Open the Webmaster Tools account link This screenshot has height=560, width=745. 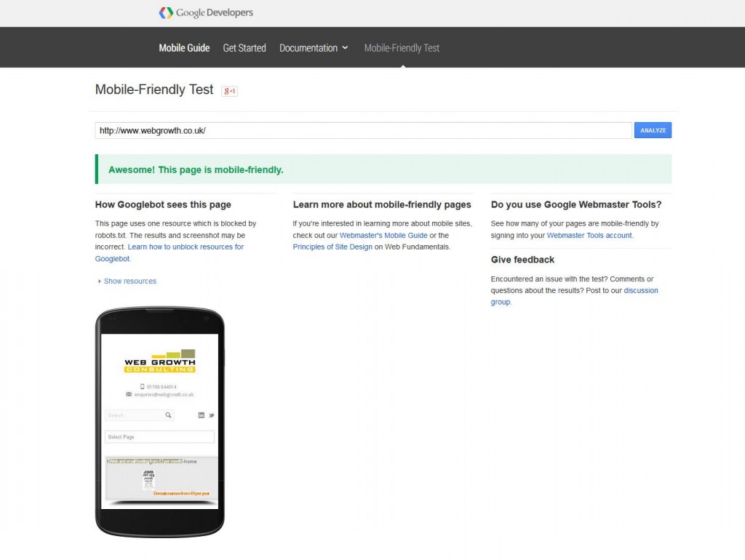(x=589, y=235)
